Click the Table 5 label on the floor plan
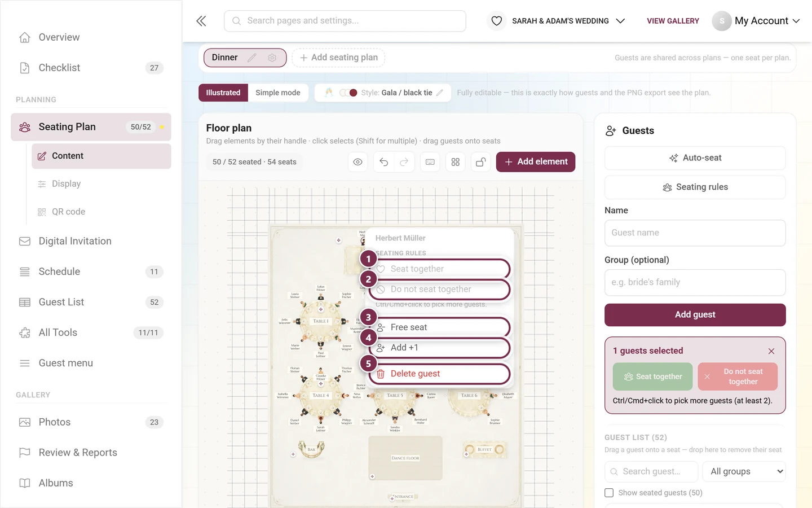Screen dimensions: 812x508 (x=395, y=396)
